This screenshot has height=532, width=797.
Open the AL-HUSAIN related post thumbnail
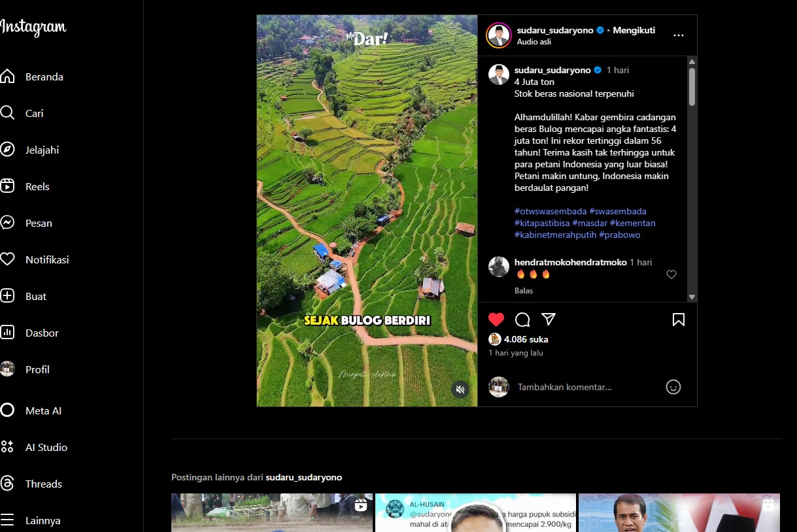click(x=475, y=512)
